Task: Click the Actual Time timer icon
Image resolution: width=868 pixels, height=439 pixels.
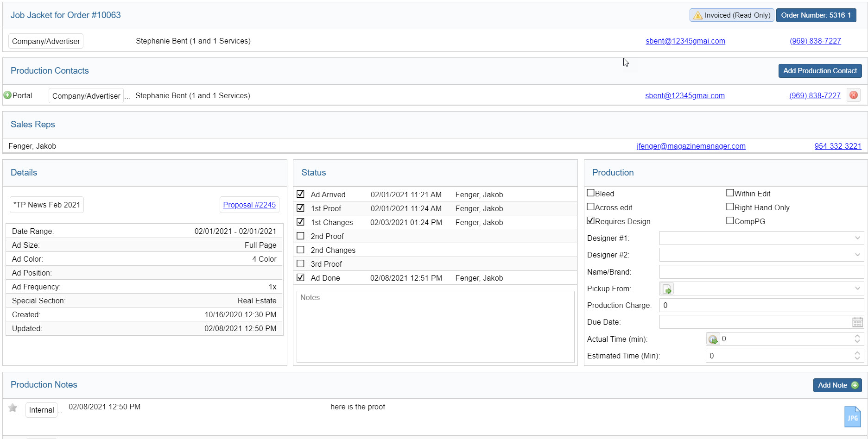Action: point(713,339)
